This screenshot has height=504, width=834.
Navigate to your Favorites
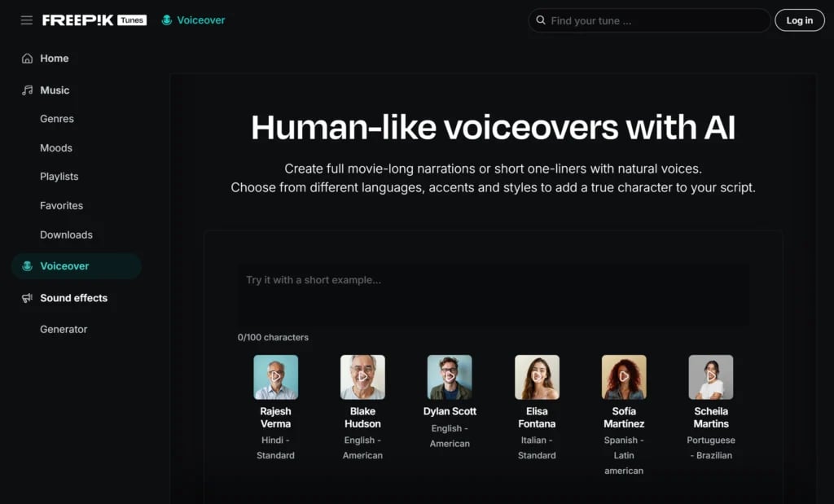61,205
